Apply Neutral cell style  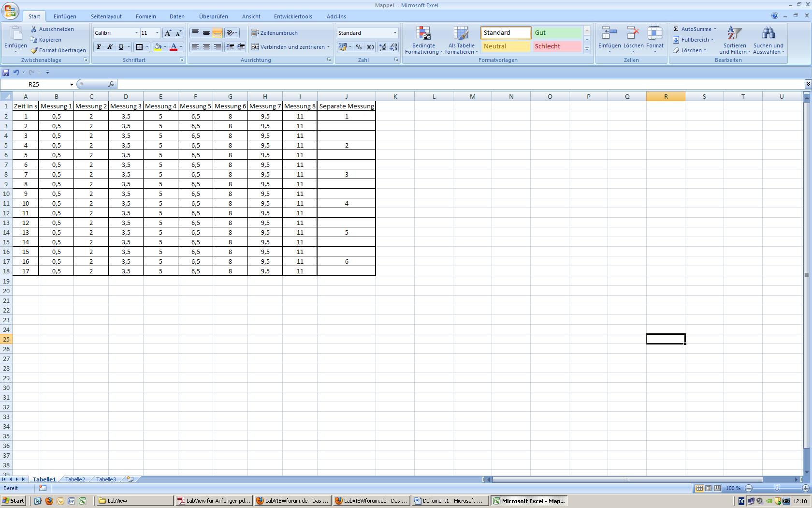506,46
